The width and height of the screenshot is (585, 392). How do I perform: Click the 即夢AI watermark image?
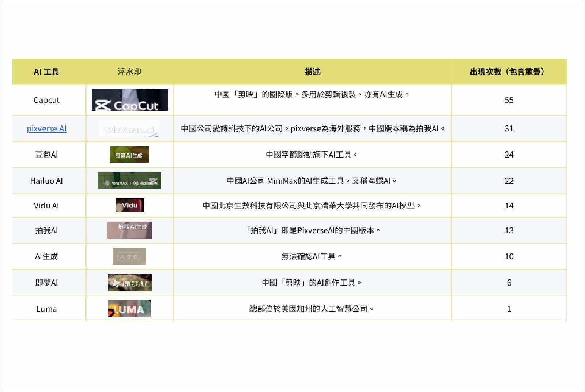(x=130, y=282)
